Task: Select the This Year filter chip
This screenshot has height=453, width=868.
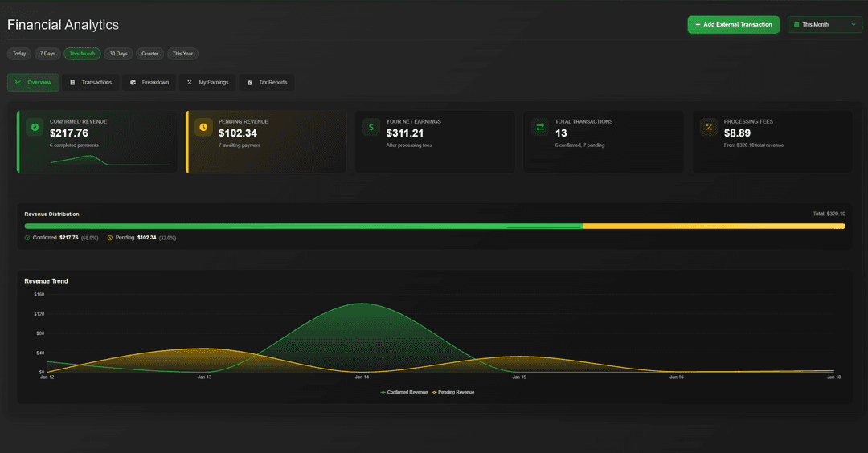Action: pyautogui.click(x=182, y=54)
